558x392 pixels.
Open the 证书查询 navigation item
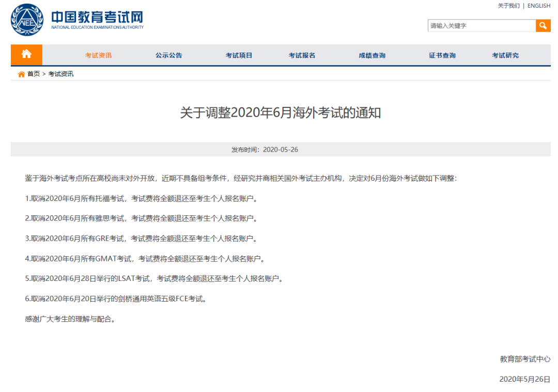pyautogui.click(x=442, y=55)
